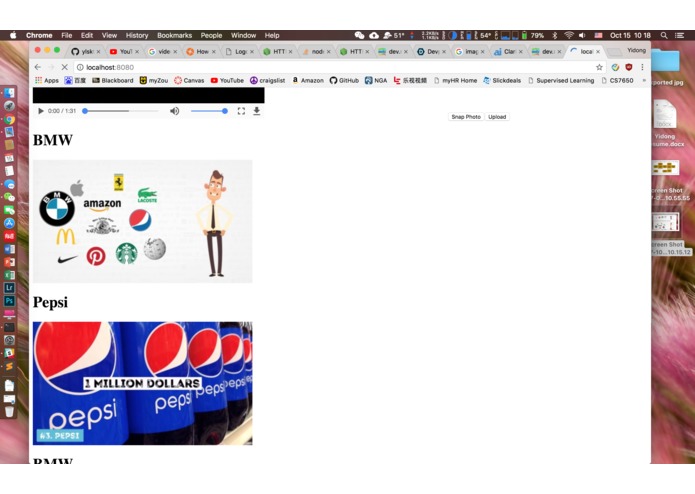695x494 pixels.
Task: Open the Help menu
Action: [x=272, y=35]
